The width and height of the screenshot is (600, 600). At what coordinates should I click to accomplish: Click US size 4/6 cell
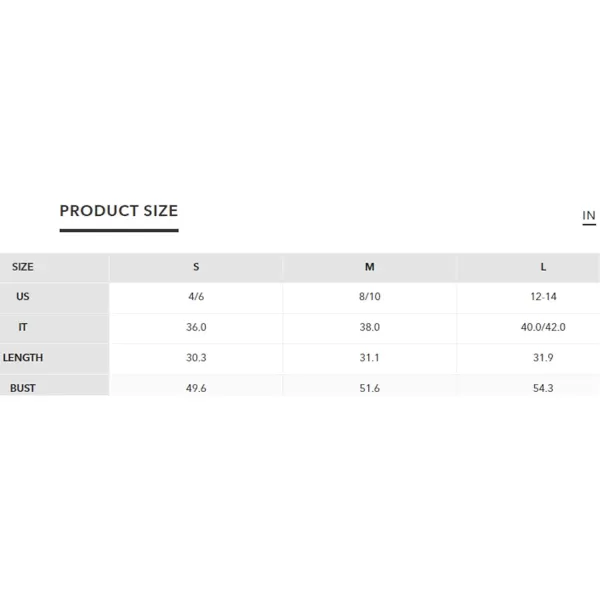pos(196,297)
